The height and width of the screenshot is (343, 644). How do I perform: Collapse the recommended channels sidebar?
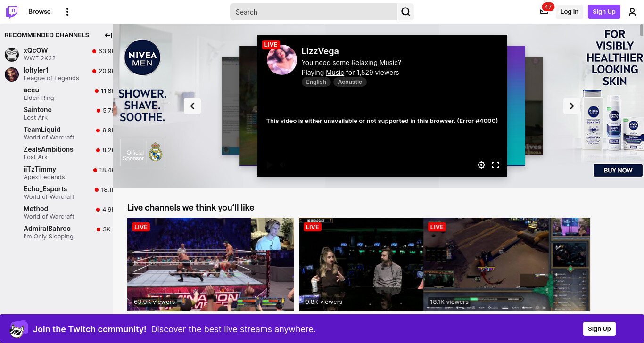[108, 35]
